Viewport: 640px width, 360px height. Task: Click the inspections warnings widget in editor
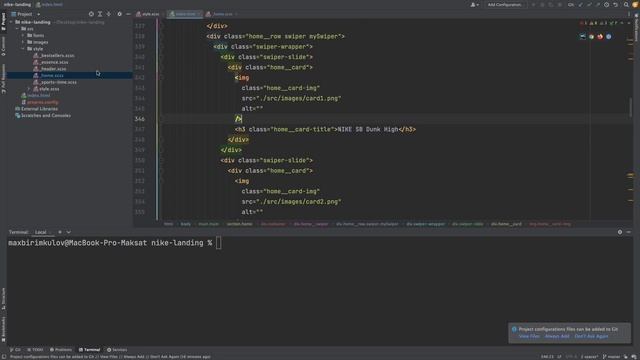point(600,23)
